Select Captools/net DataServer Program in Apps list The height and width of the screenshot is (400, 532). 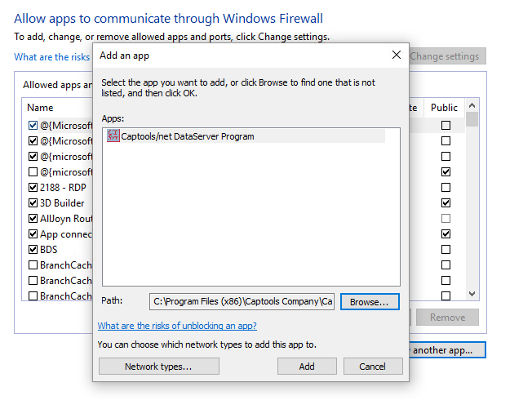[x=188, y=136]
